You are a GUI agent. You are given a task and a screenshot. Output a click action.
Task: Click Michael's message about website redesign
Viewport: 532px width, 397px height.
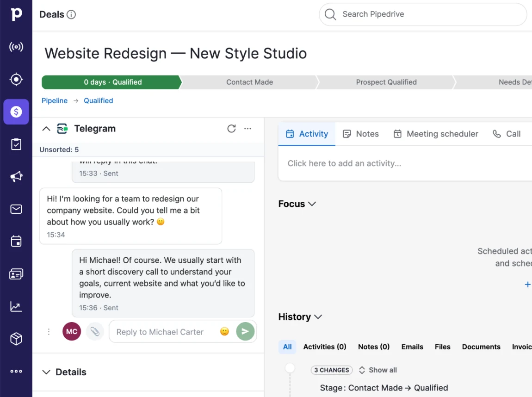(x=130, y=216)
